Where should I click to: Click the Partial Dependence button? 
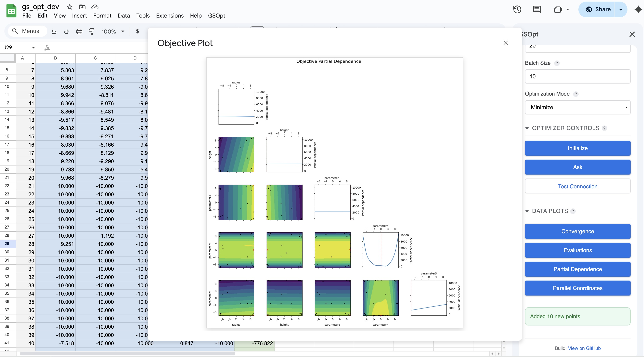(x=577, y=269)
